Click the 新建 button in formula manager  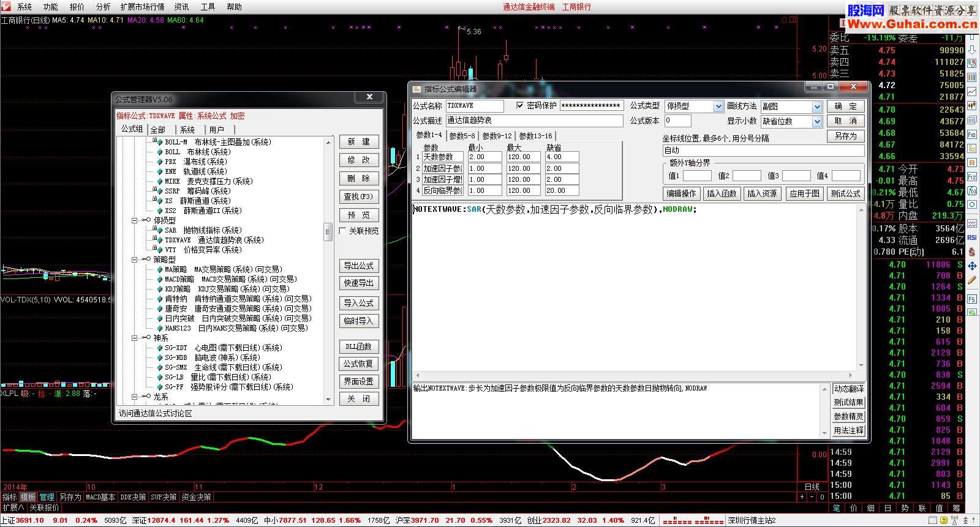[359, 141]
